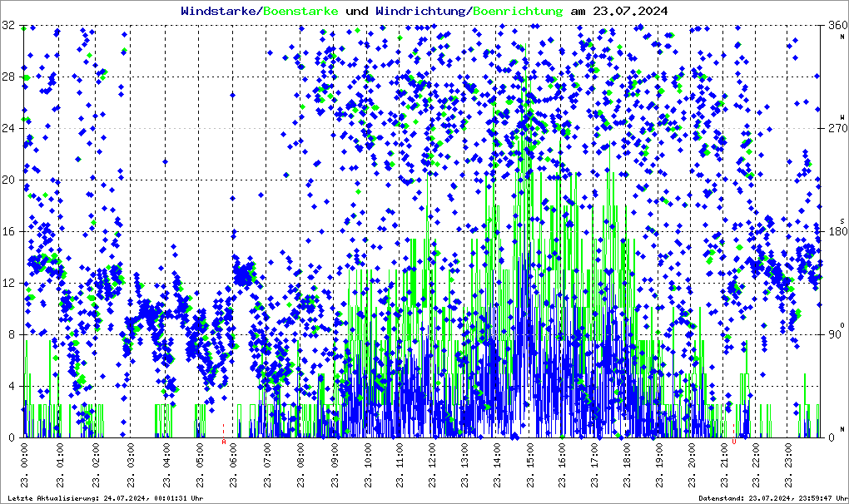The image size is (849, 504).
Task: Click the 01:00 time axis label
Action: click(60, 465)
